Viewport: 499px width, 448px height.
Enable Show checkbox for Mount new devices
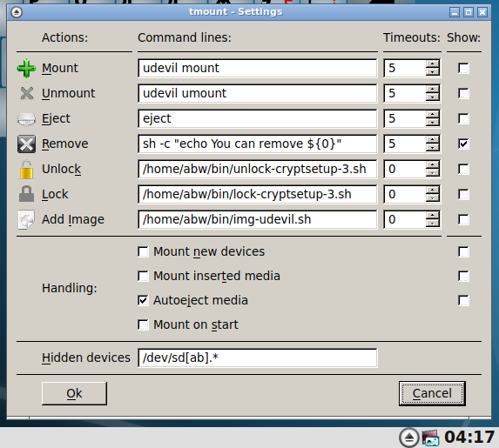point(463,251)
